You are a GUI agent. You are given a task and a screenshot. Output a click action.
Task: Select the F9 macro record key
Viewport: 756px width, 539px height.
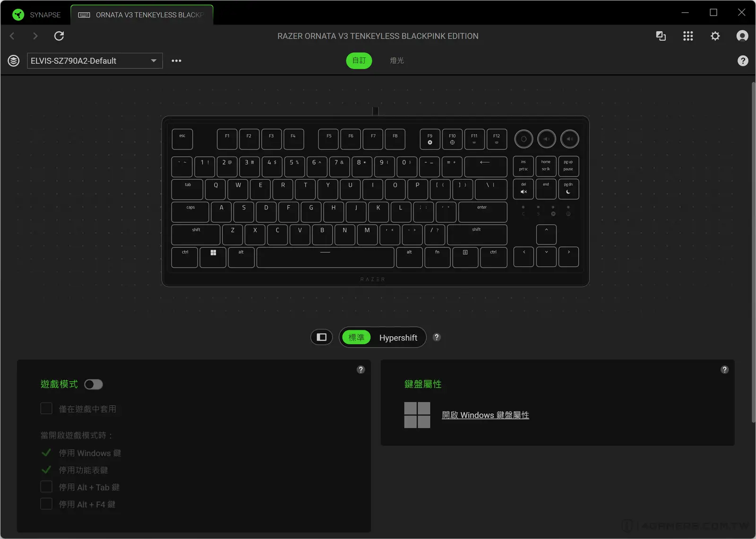coord(430,139)
